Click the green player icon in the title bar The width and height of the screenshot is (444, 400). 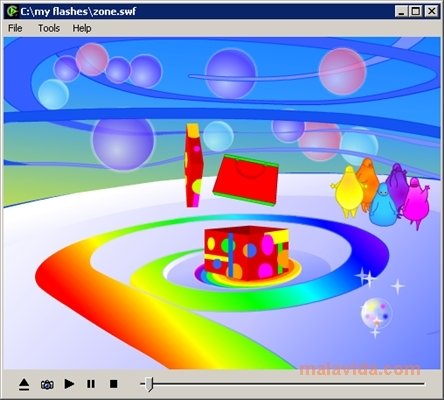click(11, 12)
